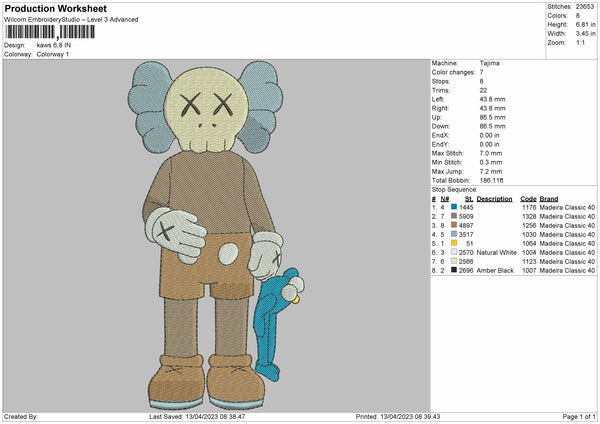Click the 'Natural White' description
The width and height of the screenshot is (600, 424).
497,252
